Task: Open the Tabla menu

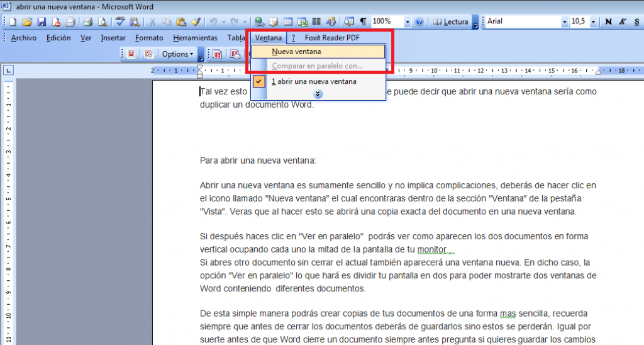Action: click(x=236, y=38)
